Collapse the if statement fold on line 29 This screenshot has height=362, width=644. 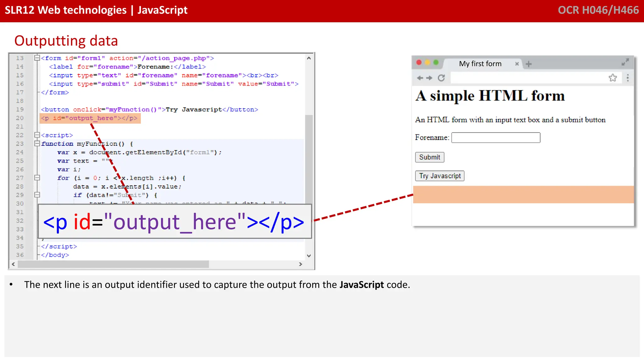[x=37, y=195]
